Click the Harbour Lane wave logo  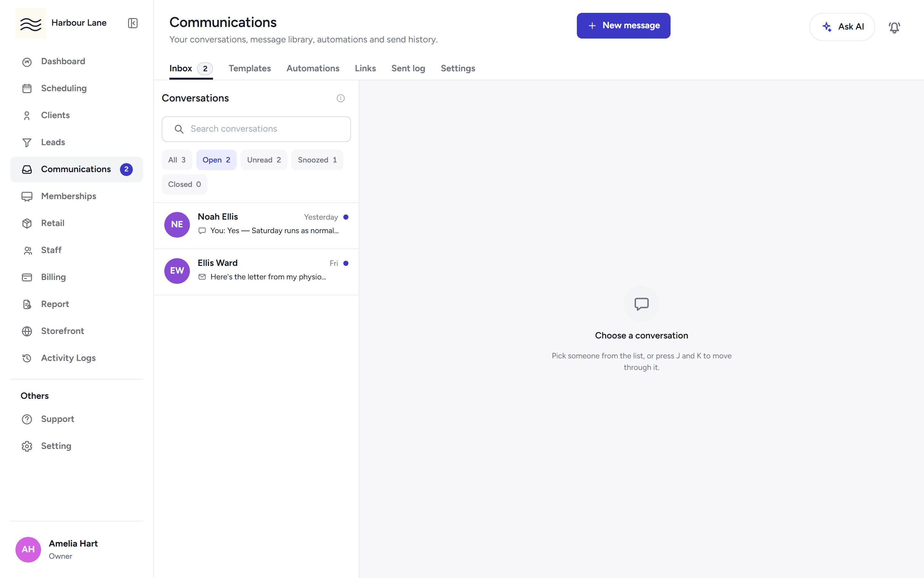(x=30, y=23)
